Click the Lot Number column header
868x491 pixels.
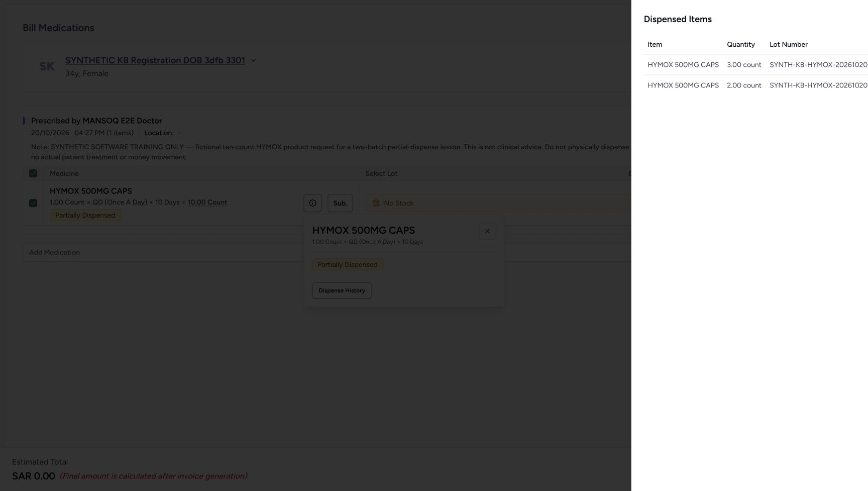[x=789, y=44]
